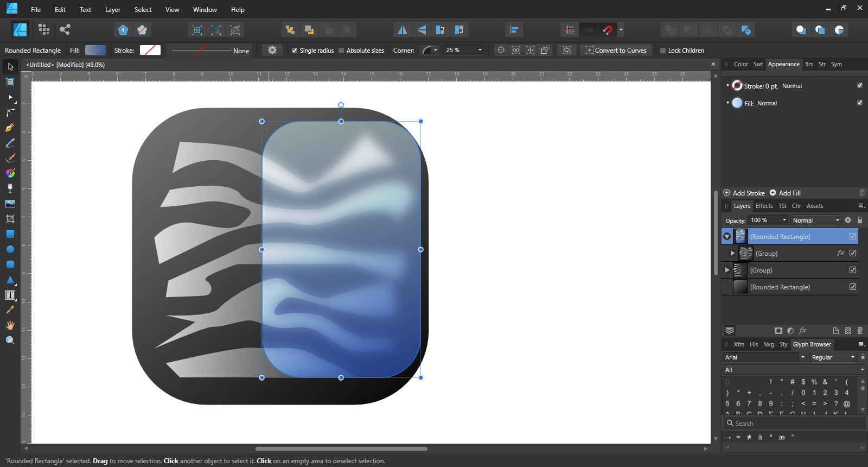Screen dimensions: 868x467
Task: Select the Node tool
Action: pyautogui.click(x=10, y=97)
